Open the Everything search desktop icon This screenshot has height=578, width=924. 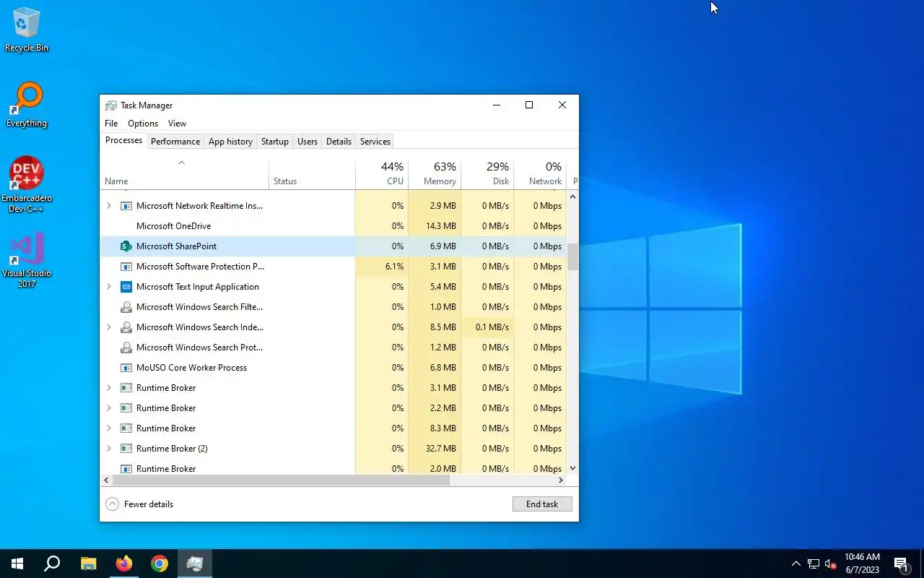tap(27, 105)
